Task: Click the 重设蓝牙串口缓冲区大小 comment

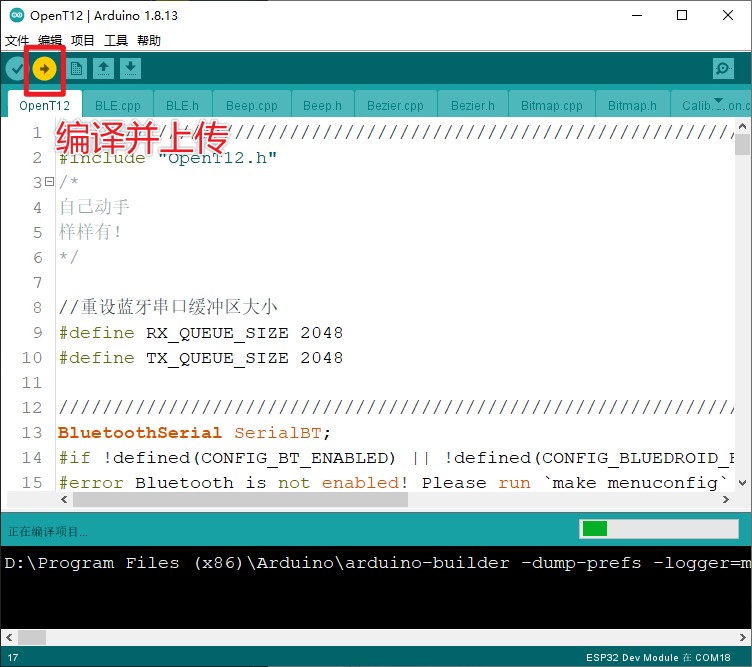Action: (168, 307)
